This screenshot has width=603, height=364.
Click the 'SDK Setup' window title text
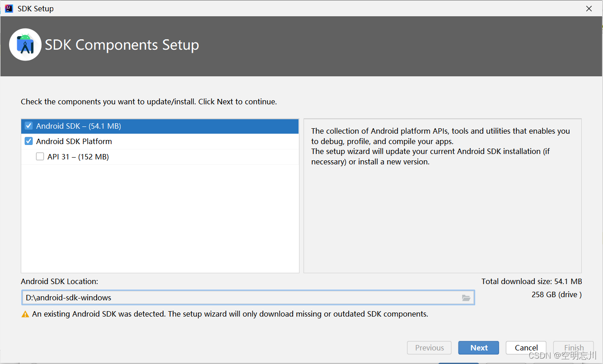(36, 9)
